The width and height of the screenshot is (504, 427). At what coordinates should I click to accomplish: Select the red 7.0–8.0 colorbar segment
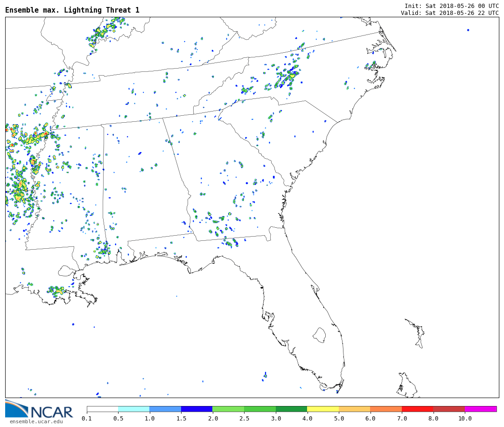(418, 409)
